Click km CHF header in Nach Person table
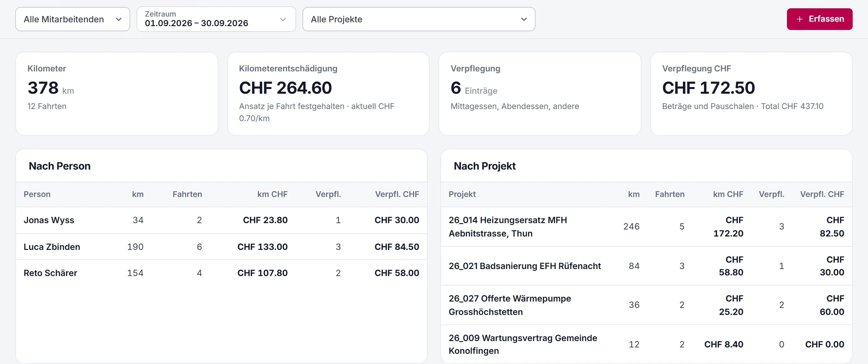 pos(272,194)
